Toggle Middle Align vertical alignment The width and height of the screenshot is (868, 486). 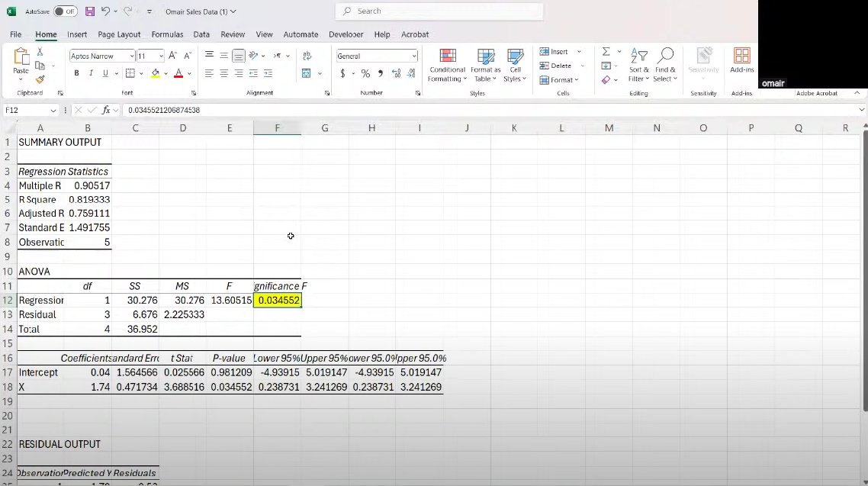(x=223, y=56)
